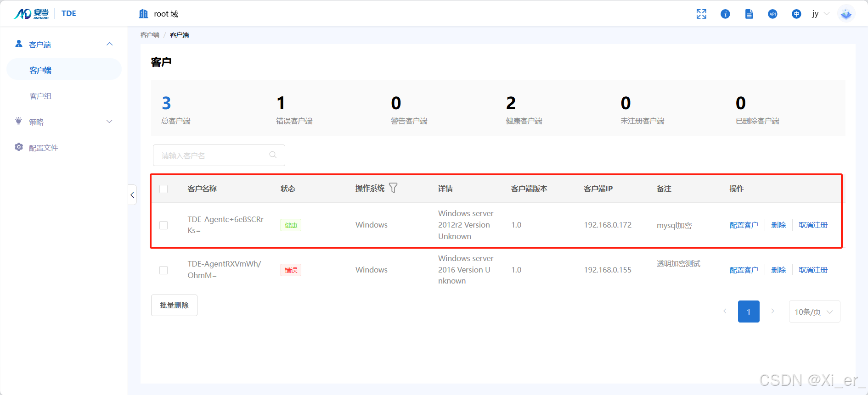Click the 策略 lightbulb icon
868x395 pixels.
[x=18, y=122]
